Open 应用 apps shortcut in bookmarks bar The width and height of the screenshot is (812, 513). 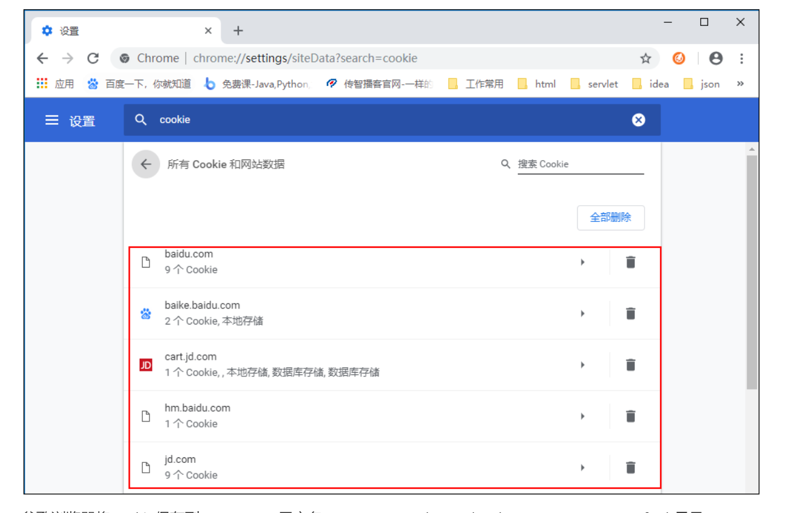[55, 83]
